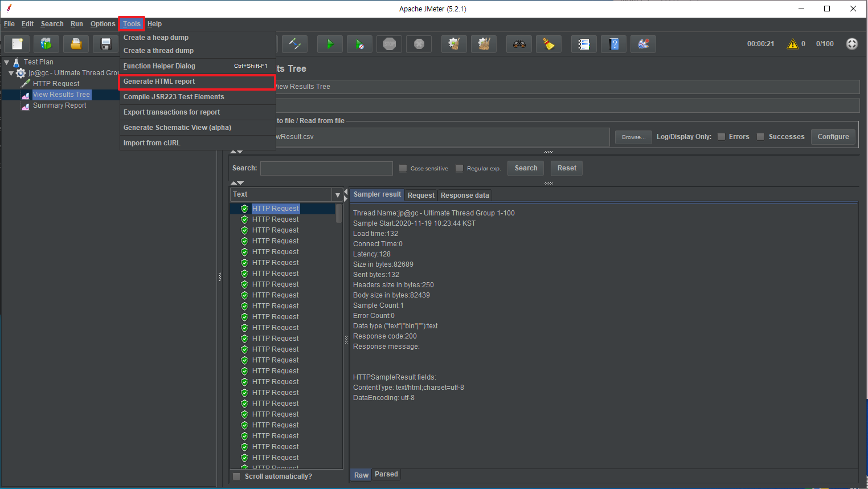Toggle the Case sensitive checkbox
868x489 pixels.
(x=403, y=168)
